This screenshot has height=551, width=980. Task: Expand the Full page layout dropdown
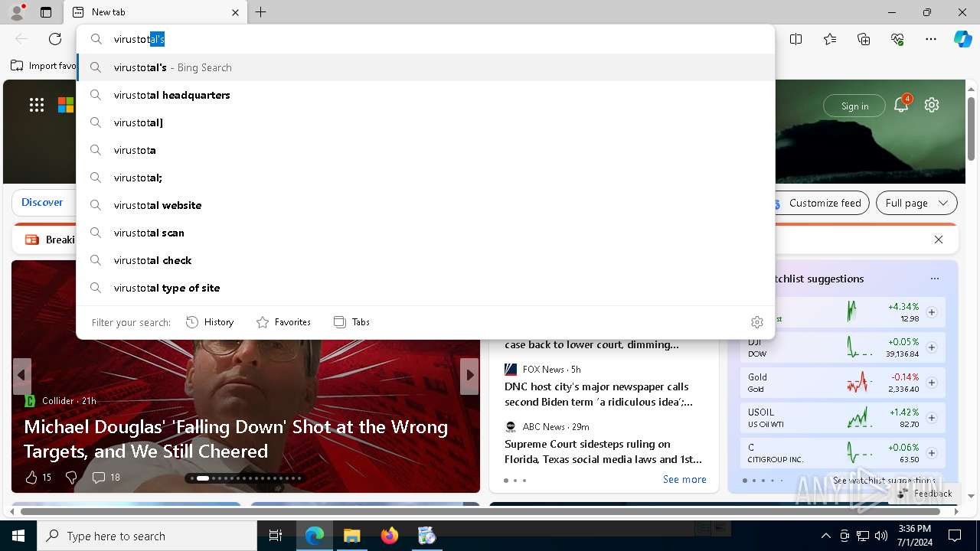click(916, 203)
